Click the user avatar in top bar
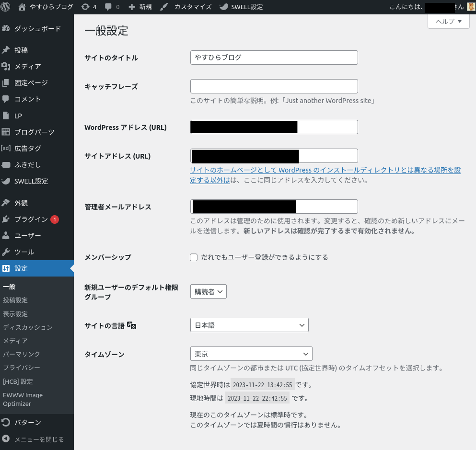The height and width of the screenshot is (450, 476). pyautogui.click(x=471, y=7)
